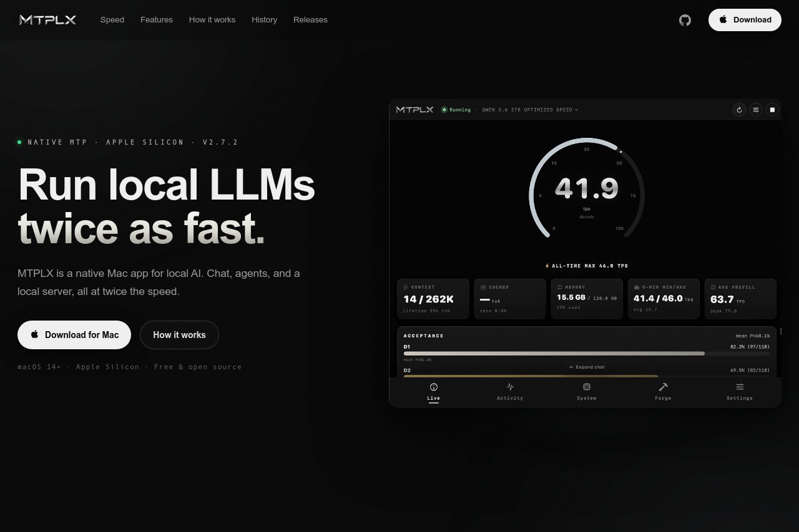Click the Download button in the header
This screenshot has width=799, height=532.
pyautogui.click(x=745, y=20)
